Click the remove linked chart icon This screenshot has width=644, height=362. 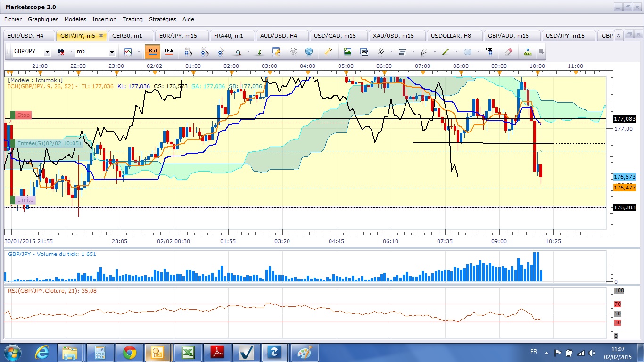[x=61, y=51]
